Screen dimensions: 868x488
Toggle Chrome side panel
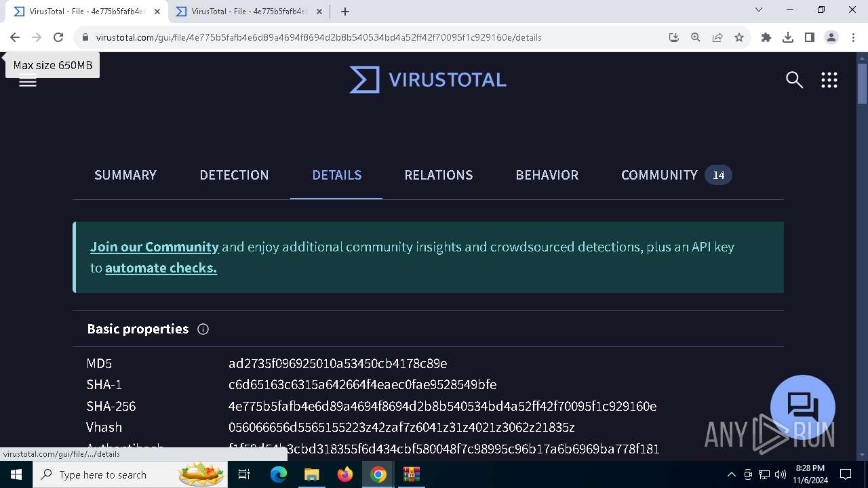click(810, 37)
